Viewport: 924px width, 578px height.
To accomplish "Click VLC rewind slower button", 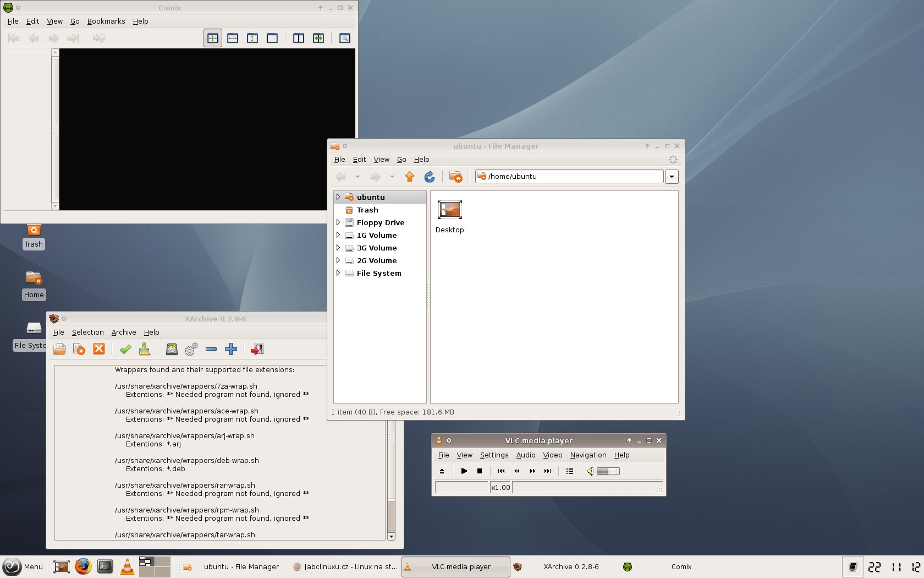I will coord(516,471).
